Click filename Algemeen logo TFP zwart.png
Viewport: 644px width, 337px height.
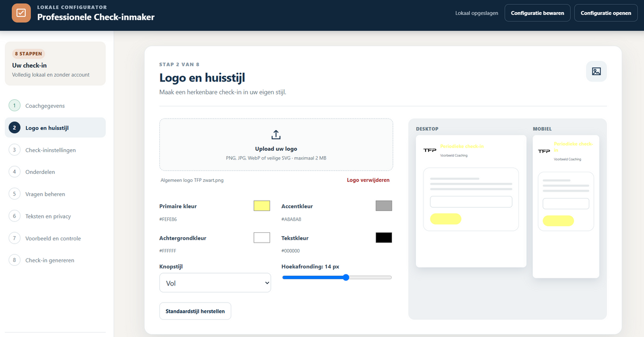point(192,180)
